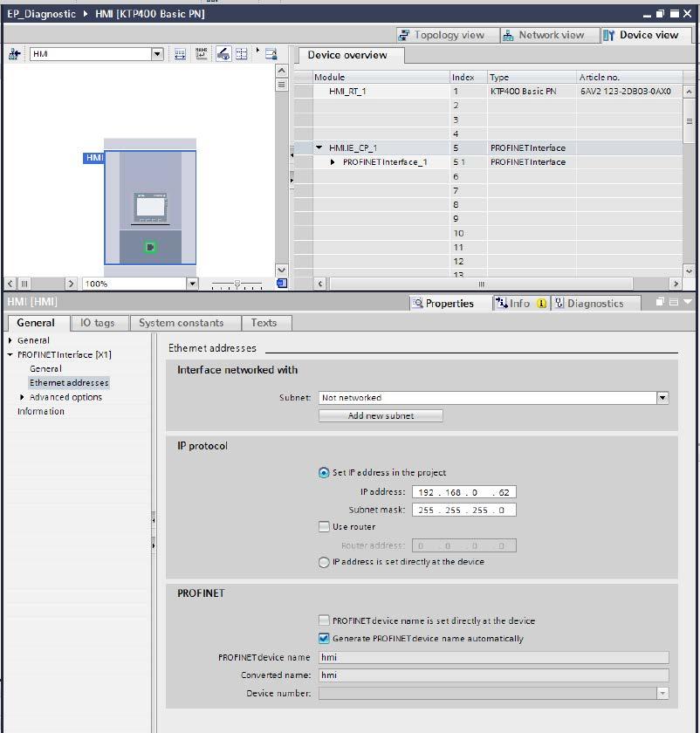
Task: Click the Converted name field
Action: pyautogui.click(x=494, y=675)
